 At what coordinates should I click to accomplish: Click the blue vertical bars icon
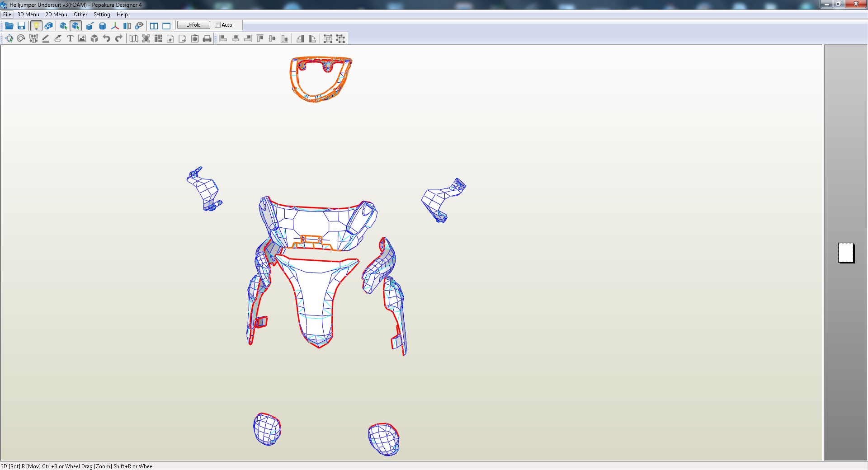click(x=127, y=26)
